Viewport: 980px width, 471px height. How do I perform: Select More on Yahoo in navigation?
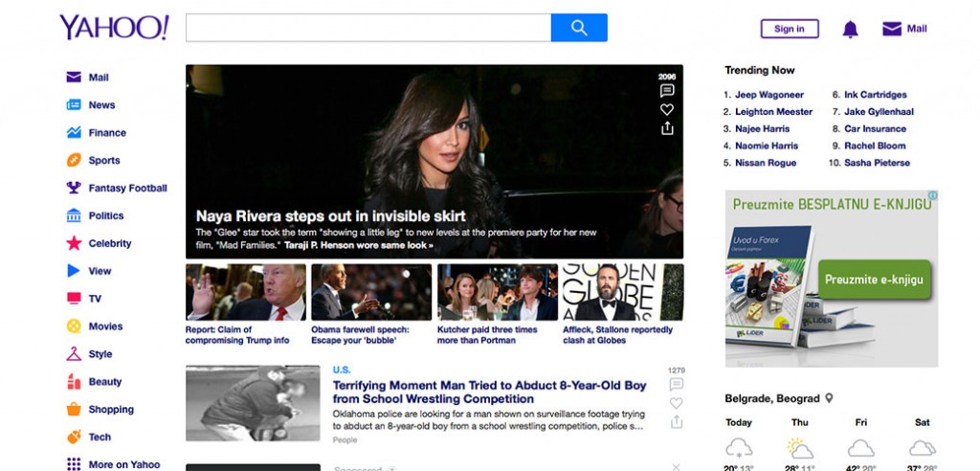124,464
